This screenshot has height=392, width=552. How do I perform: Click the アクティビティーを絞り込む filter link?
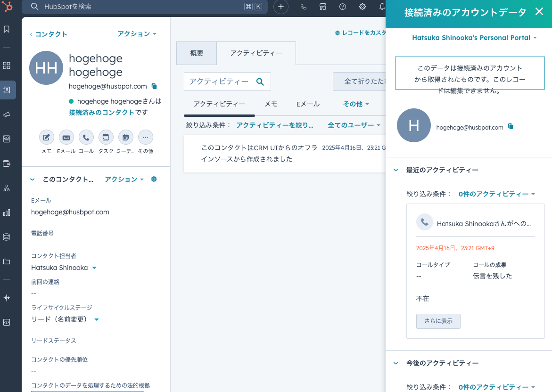275,125
